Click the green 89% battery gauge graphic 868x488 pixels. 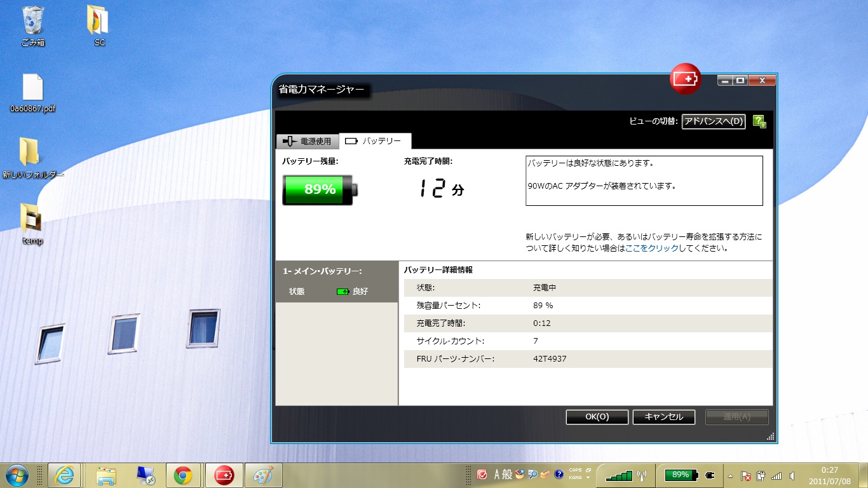[x=320, y=189]
